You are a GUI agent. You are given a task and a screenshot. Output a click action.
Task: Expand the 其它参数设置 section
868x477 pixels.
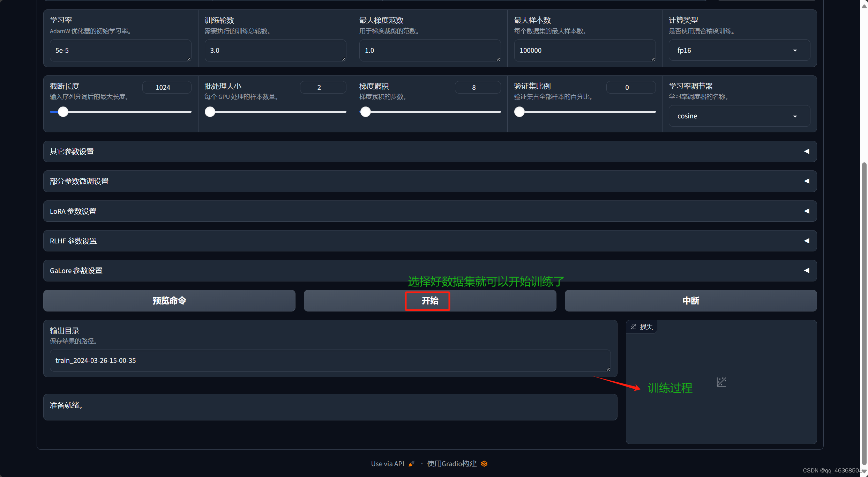pyautogui.click(x=430, y=152)
